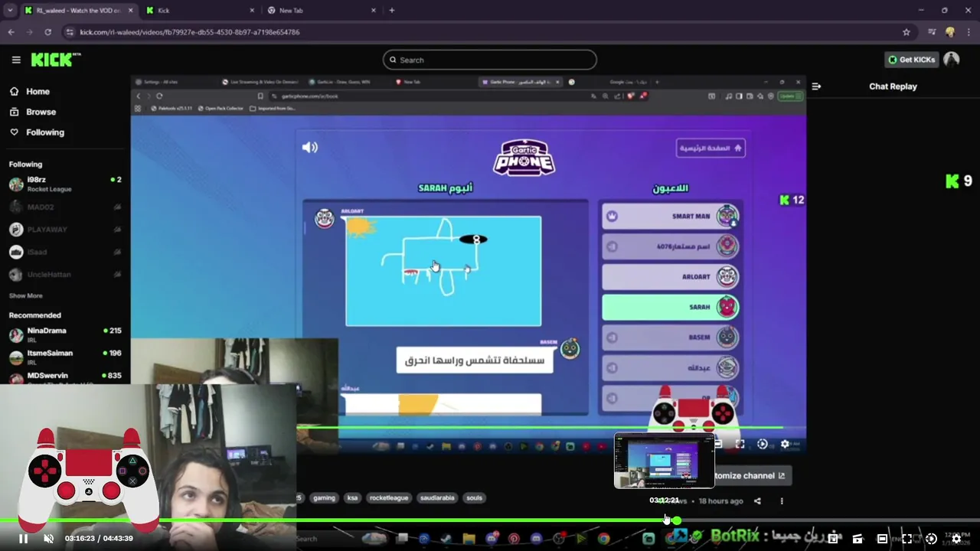Click the Recommended sidebar heading
This screenshot has height=551, width=980.
[x=34, y=315]
